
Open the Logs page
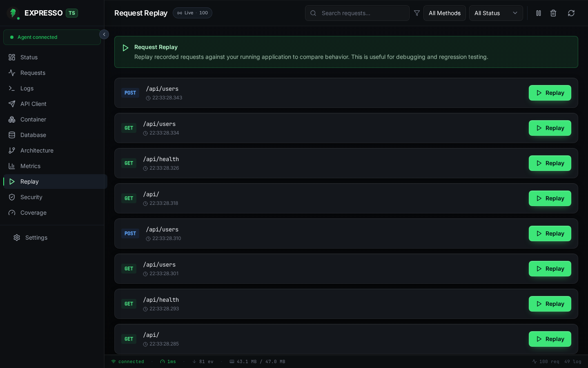(x=55, y=88)
